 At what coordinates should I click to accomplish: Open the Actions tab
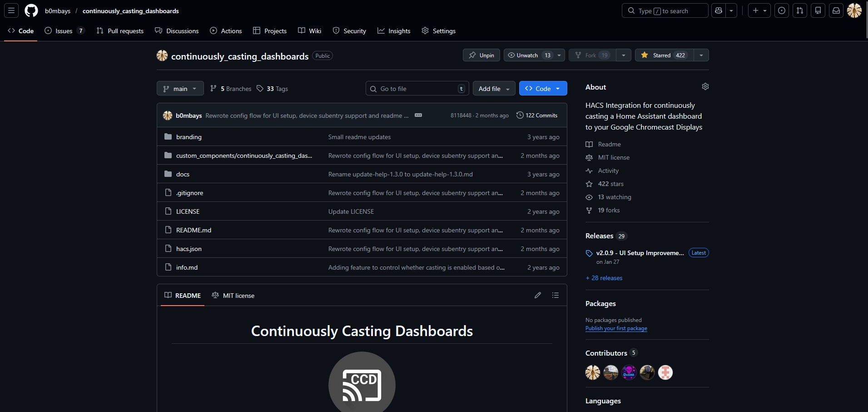226,30
